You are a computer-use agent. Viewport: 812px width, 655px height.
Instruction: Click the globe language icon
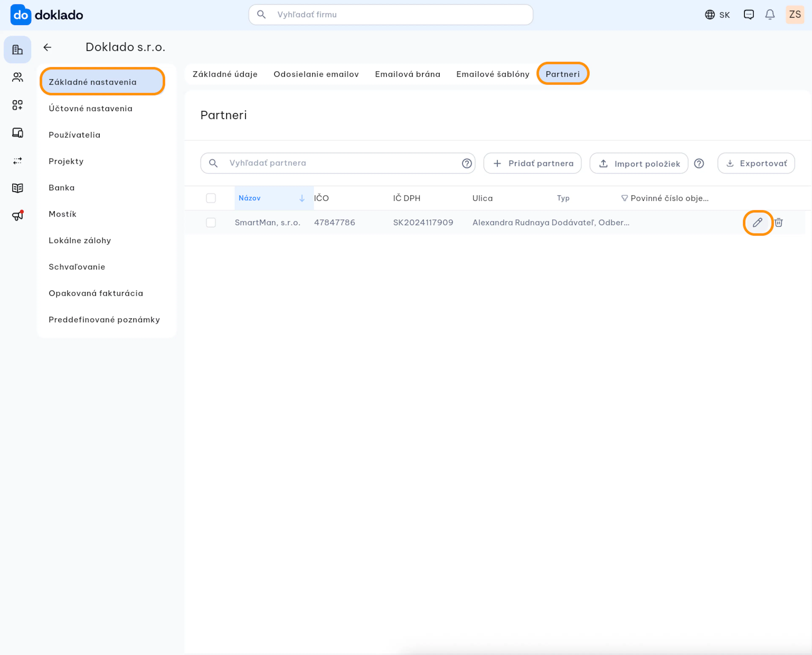(x=710, y=15)
